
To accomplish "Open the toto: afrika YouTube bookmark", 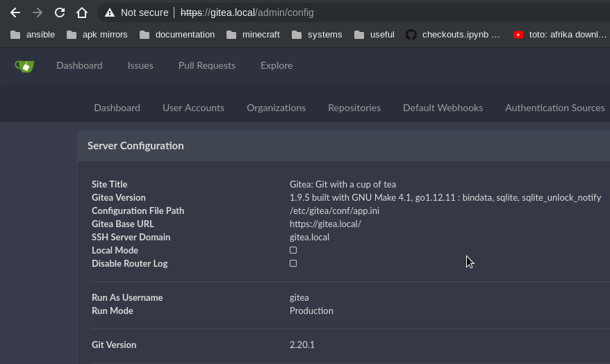I will click(x=560, y=35).
